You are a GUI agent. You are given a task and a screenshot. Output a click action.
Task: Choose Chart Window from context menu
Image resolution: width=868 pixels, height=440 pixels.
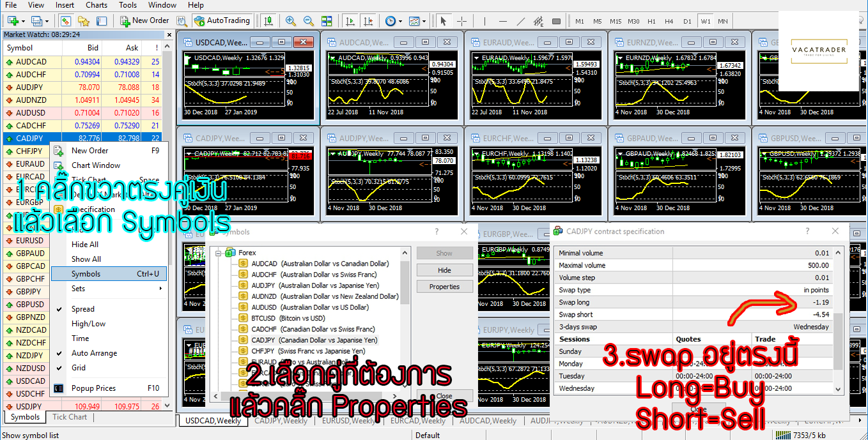[109, 165]
